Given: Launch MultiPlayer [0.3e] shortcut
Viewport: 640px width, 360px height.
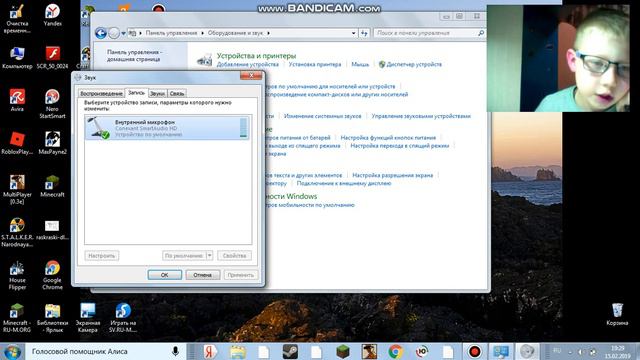Looking at the screenshot, I should (17, 189).
